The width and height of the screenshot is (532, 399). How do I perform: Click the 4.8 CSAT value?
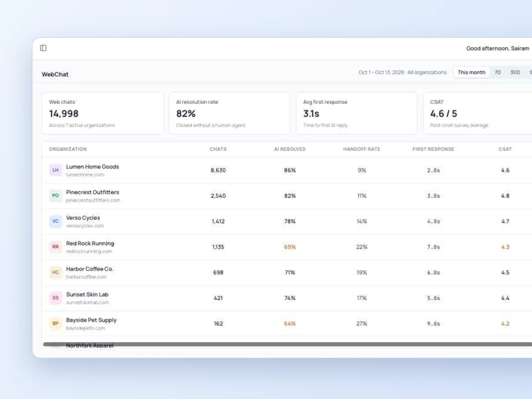pos(505,196)
